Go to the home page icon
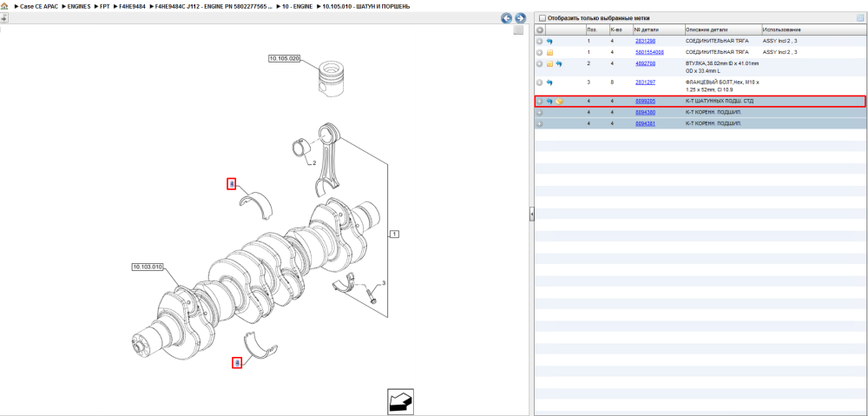The width and height of the screenshot is (868, 416). tap(4, 5)
